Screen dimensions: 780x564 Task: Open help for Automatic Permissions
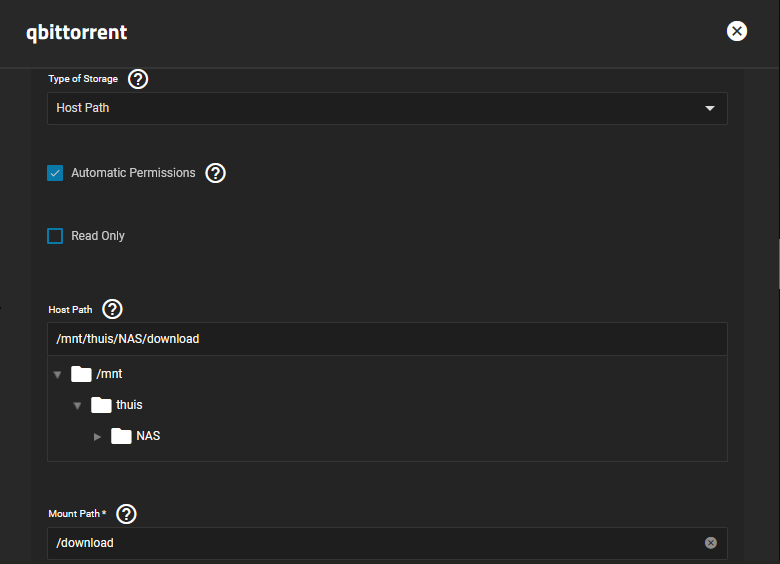215,173
